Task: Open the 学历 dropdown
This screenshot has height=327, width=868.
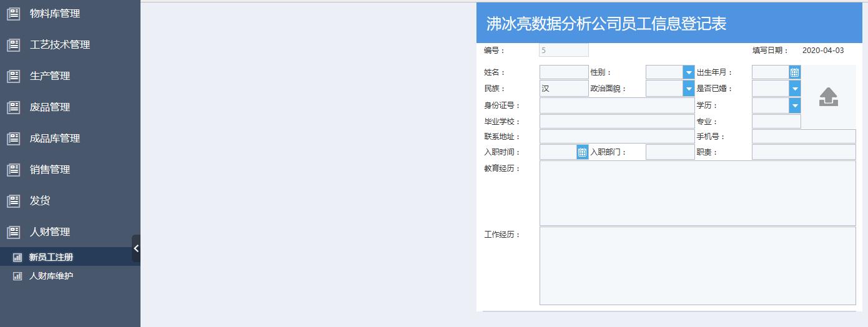Action: [x=794, y=105]
